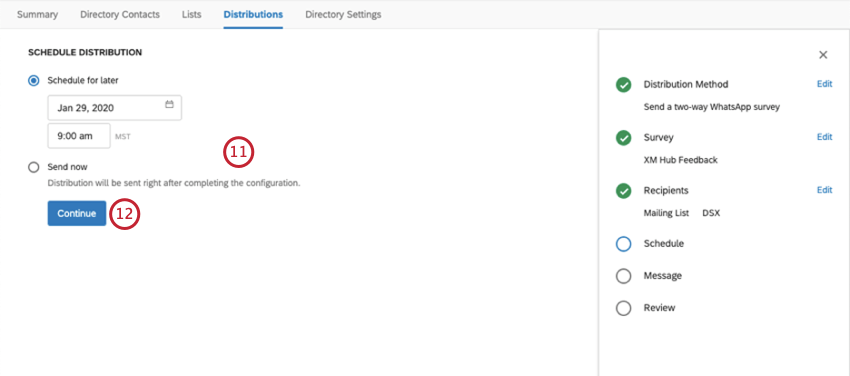
Task: Edit the Distribution Method step
Action: point(825,84)
